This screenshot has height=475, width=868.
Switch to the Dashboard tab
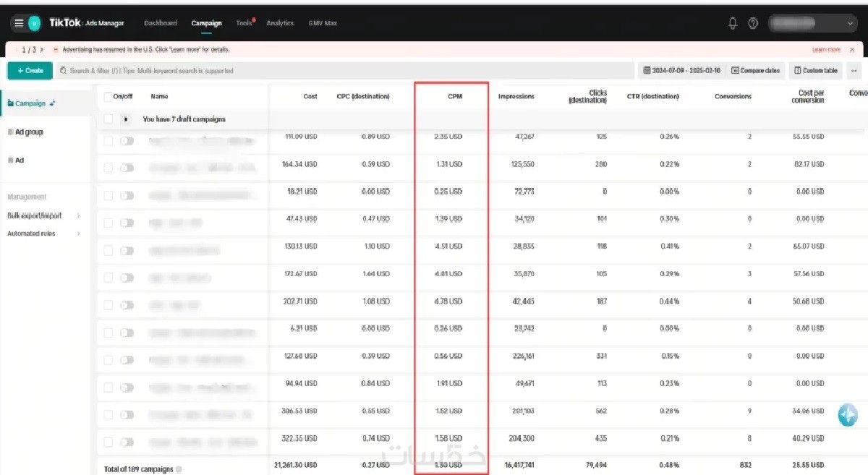coord(161,23)
